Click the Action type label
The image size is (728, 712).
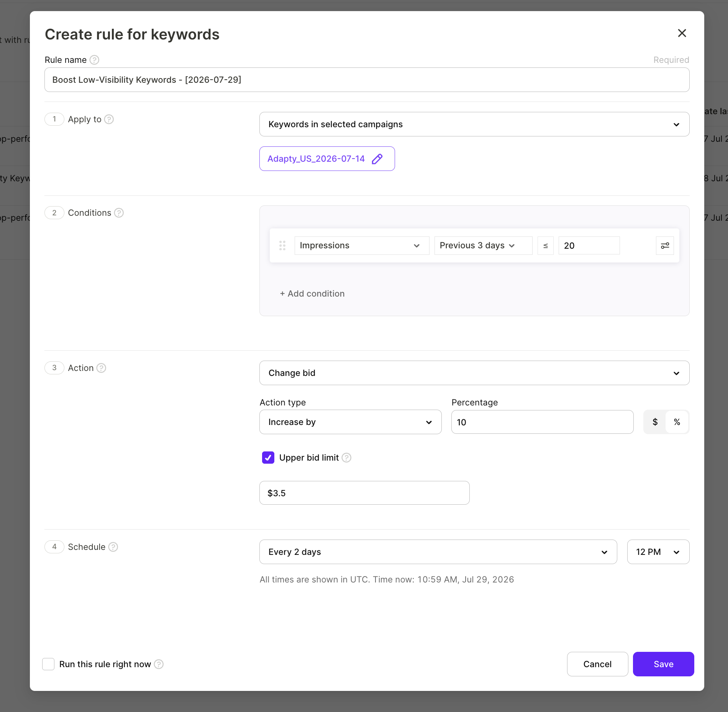click(282, 402)
